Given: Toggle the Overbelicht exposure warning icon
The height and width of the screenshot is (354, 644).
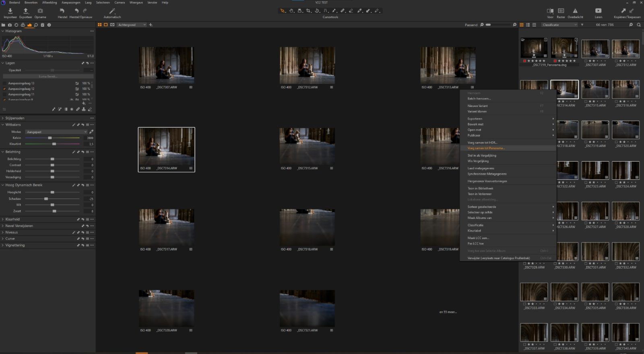Looking at the screenshot, I should (575, 11).
